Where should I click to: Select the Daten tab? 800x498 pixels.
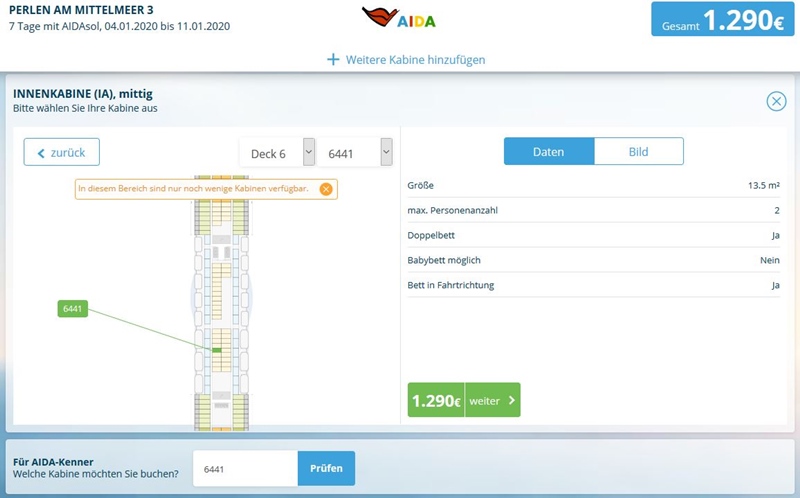point(548,152)
